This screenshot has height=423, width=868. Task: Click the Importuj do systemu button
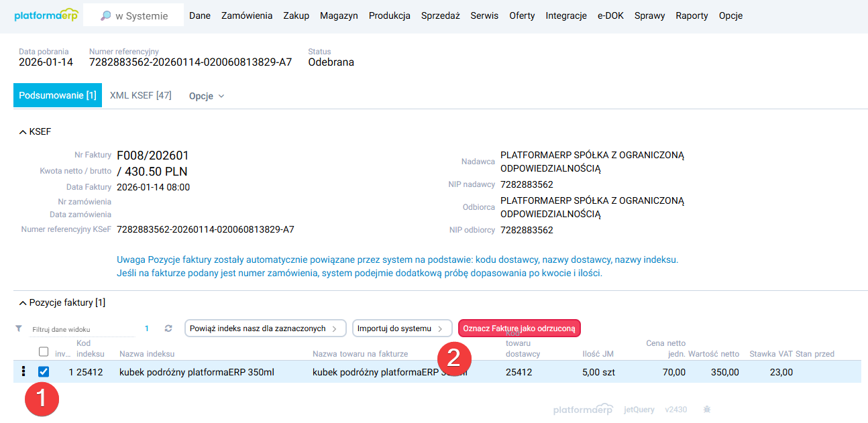coord(402,328)
